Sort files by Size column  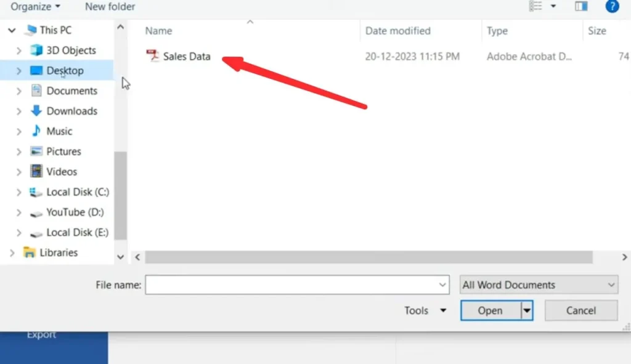tap(596, 31)
